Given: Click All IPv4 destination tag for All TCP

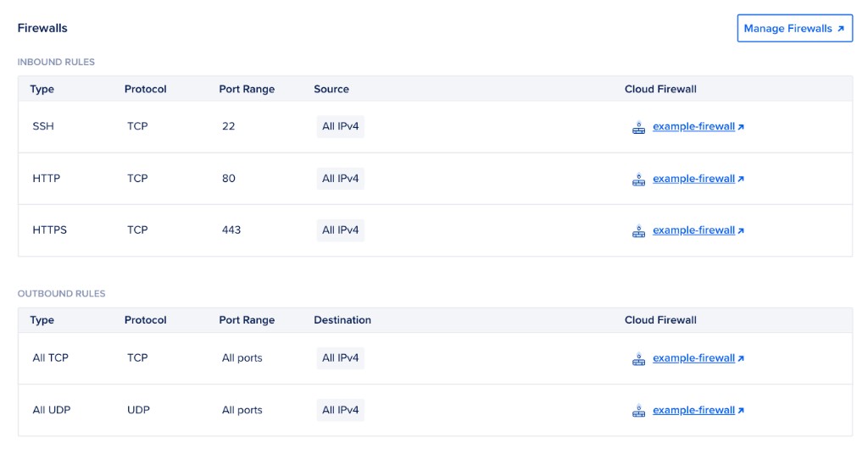Looking at the screenshot, I should [x=341, y=357].
